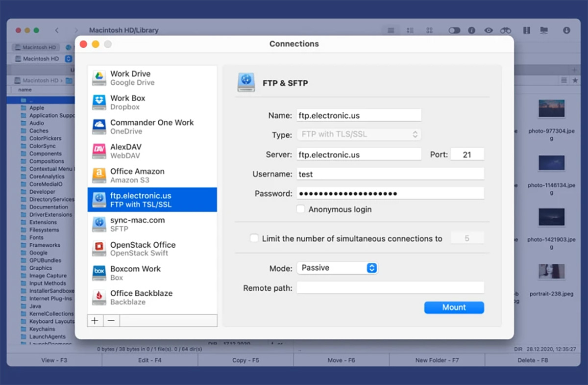Open the connection Type dropdown
The width and height of the screenshot is (588, 385).
pos(359,134)
